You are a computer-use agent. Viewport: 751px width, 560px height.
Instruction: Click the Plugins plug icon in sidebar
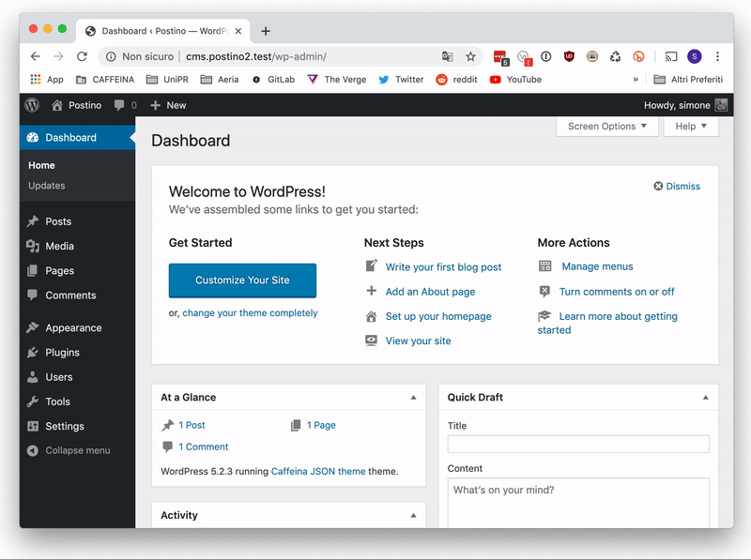click(33, 353)
